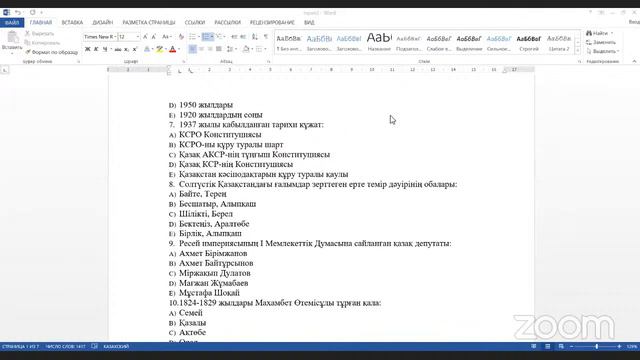
Task: Expand the styles gallery more arrow
Action: click(578, 51)
